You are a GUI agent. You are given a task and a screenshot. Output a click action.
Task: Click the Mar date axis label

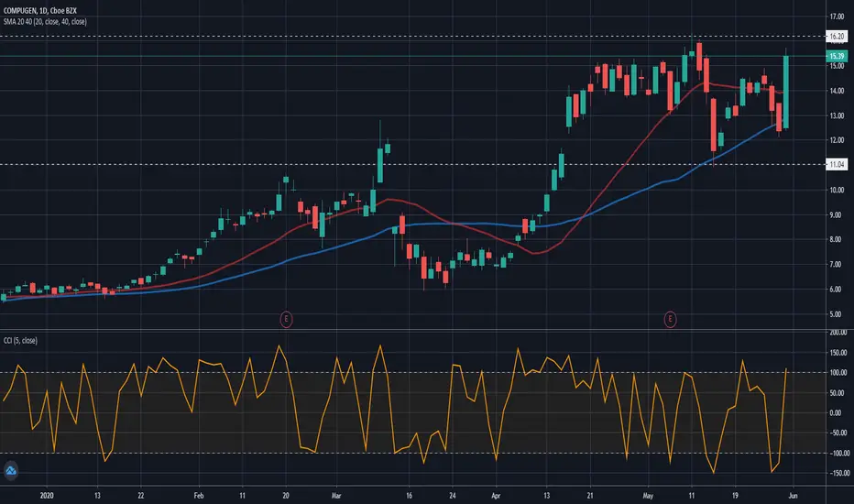tap(336, 496)
